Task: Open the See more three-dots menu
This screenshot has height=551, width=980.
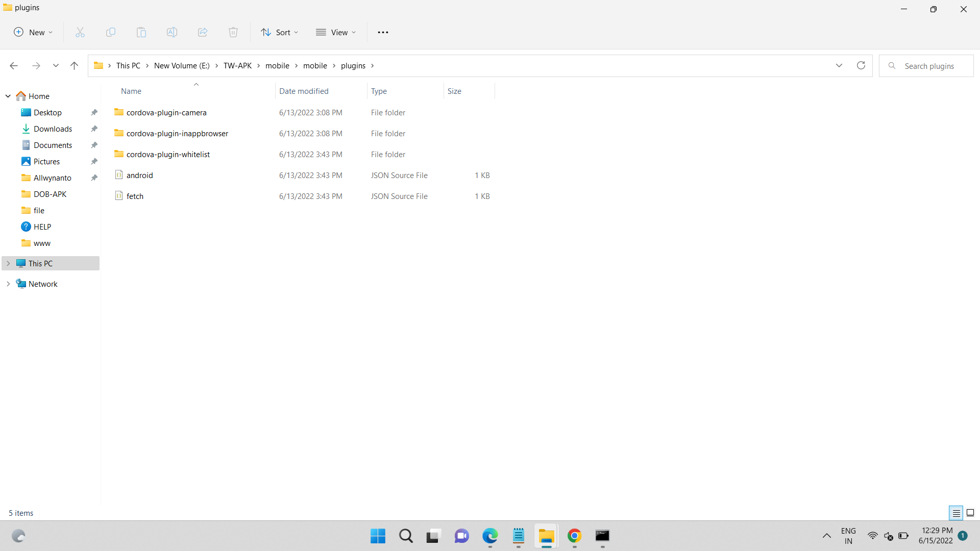Action: (x=383, y=32)
